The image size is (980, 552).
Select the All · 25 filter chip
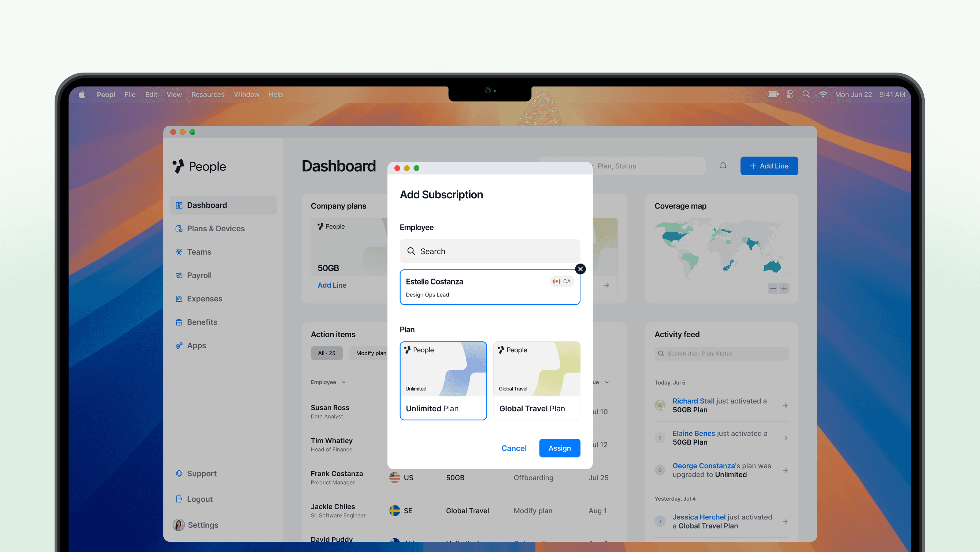tap(326, 353)
